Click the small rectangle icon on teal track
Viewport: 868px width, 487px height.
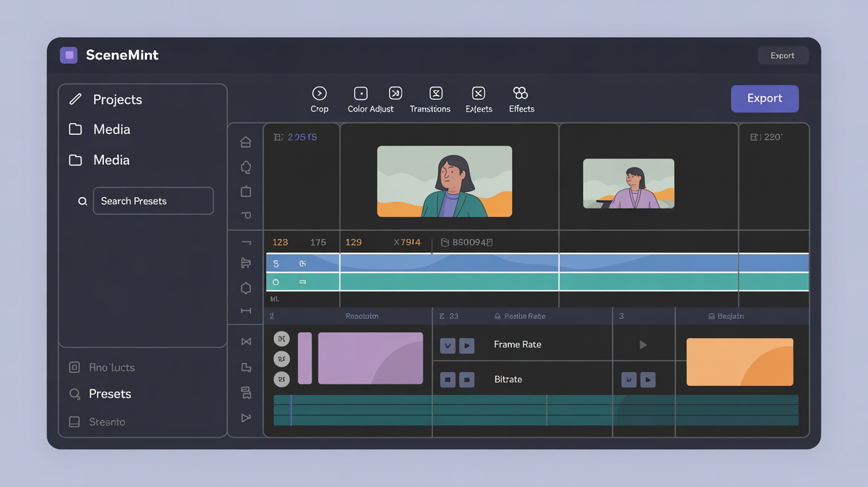(x=302, y=282)
